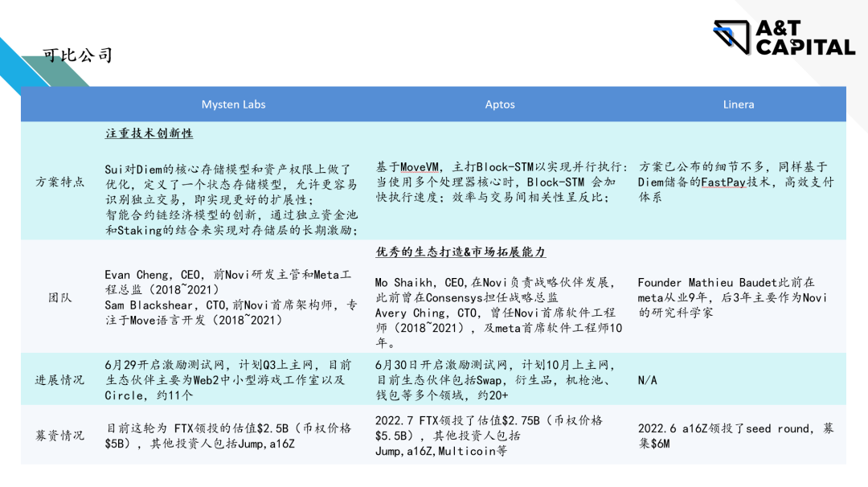868x487 pixels.
Task: Click the Evan Cheng, CEO team text
Action: (x=228, y=282)
